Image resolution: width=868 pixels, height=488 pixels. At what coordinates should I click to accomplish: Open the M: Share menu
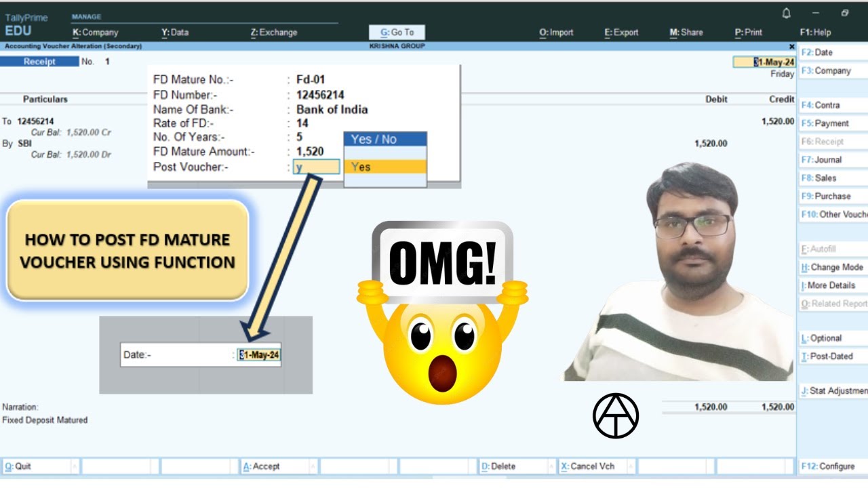686,32
